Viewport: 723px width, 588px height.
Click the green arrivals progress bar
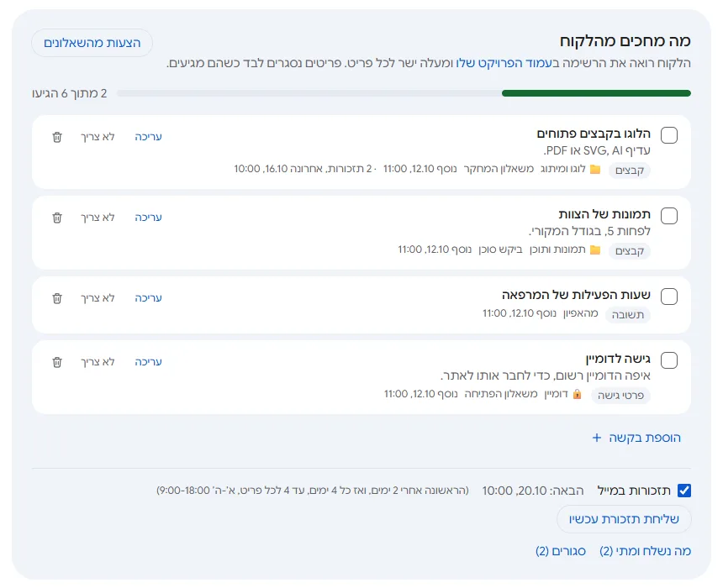[x=596, y=93]
